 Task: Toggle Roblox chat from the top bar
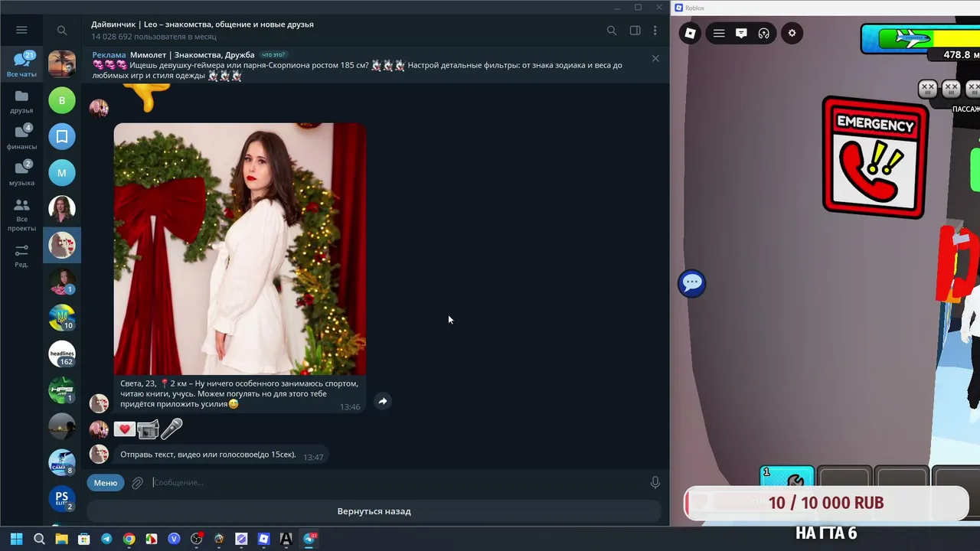[741, 33]
